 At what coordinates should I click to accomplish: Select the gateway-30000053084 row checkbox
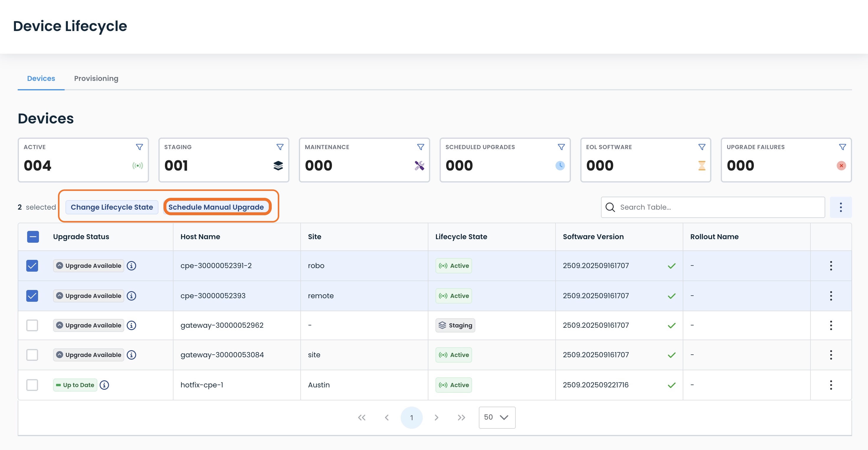32,355
